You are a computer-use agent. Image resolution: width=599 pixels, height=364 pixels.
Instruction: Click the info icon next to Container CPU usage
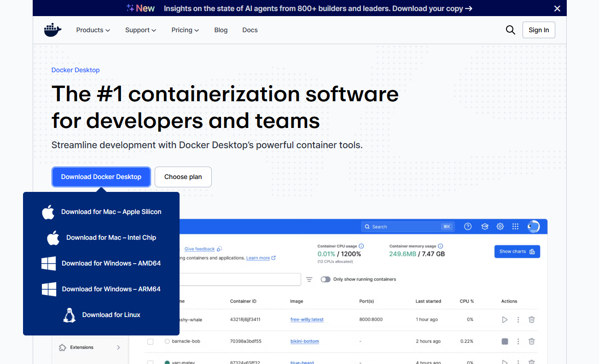(x=361, y=246)
